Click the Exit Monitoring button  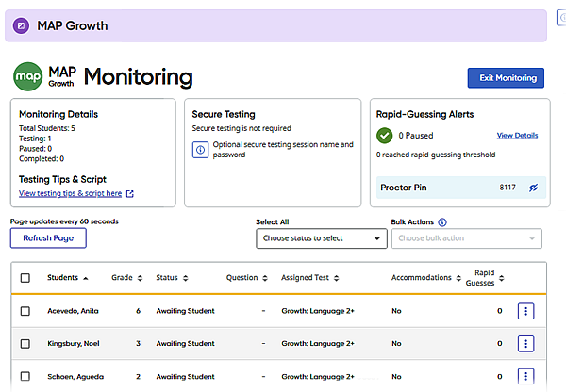click(506, 78)
